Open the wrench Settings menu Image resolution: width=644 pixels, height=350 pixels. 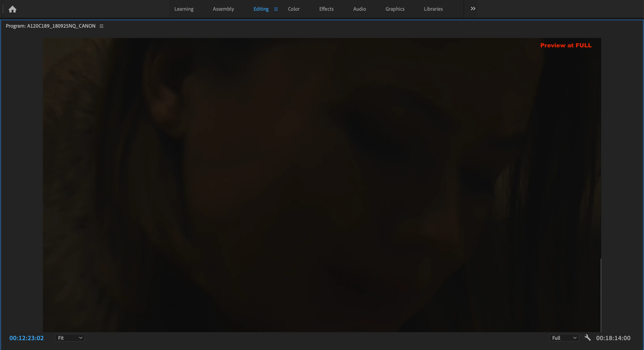[587, 338]
